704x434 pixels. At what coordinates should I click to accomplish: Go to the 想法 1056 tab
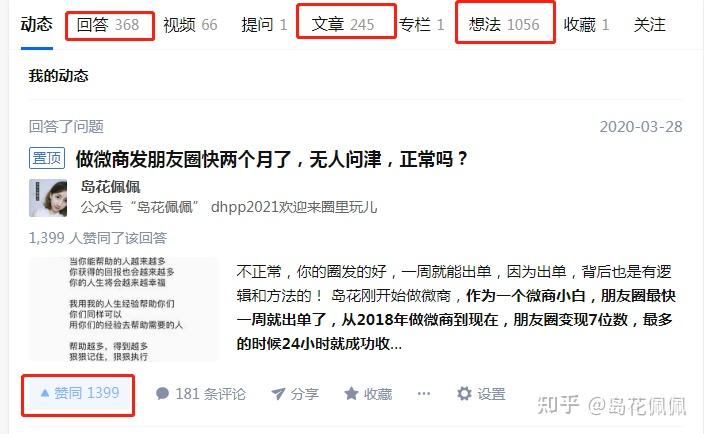pos(504,25)
